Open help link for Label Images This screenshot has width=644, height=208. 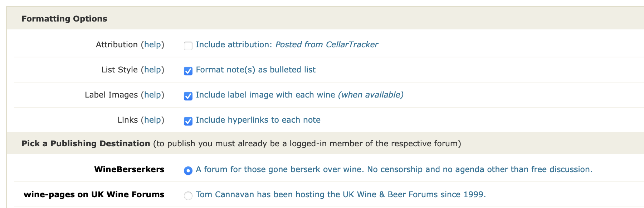click(152, 95)
